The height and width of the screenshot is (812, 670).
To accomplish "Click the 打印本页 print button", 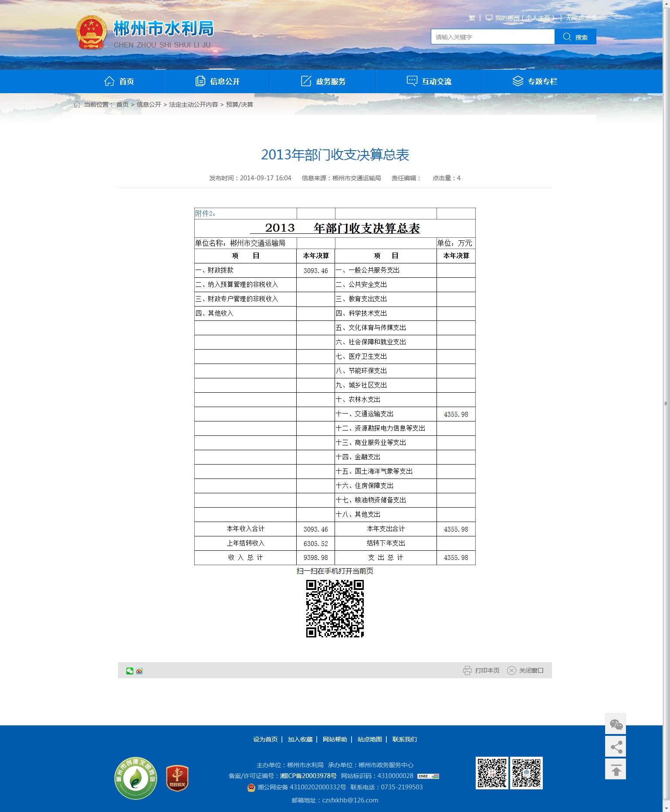I will tap(481, 670).
